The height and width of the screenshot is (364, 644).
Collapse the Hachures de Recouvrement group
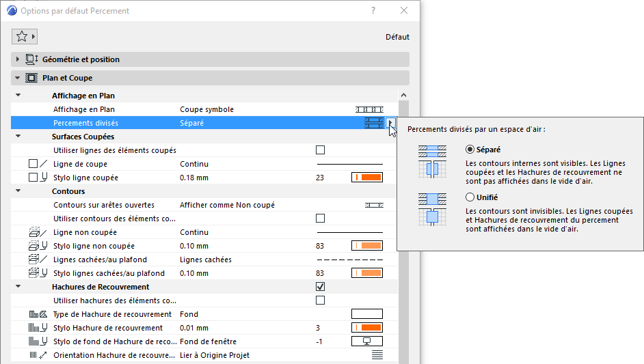(18, 286)
